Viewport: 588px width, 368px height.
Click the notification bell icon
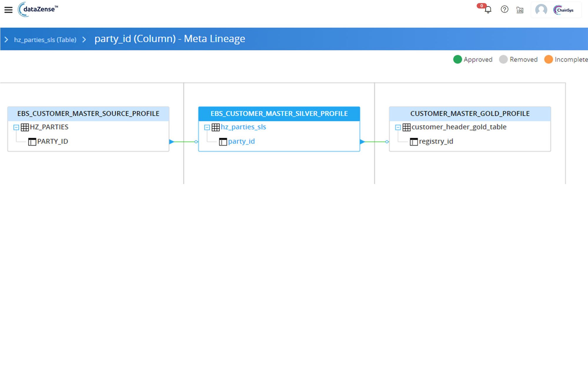coord(488,10)
